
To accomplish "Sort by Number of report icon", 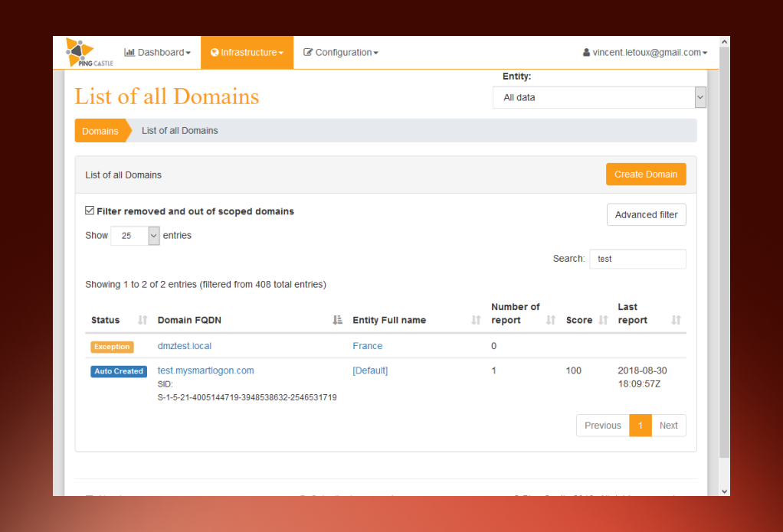I will 551,320.
